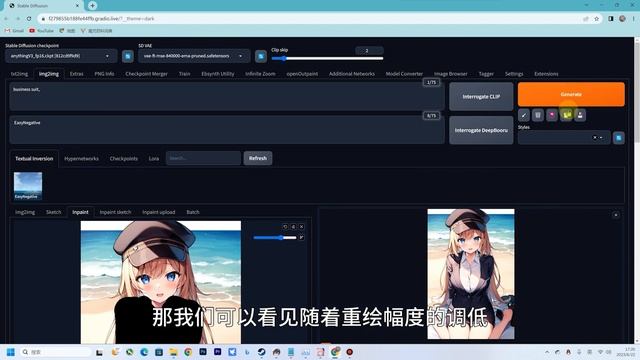The width and height of the screenshot is (640, 360).
Task: Click the pink extra networks icon
Action: click(x=552, y=115)
